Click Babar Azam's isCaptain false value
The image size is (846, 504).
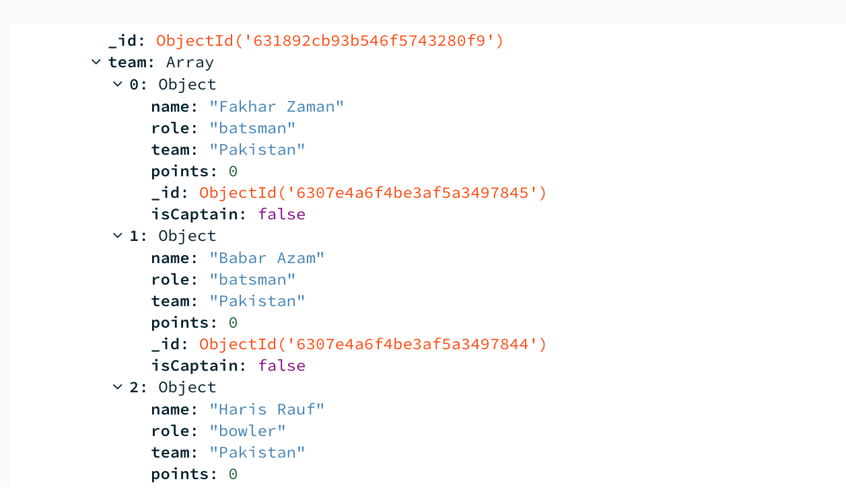click(x=281, y=366)
